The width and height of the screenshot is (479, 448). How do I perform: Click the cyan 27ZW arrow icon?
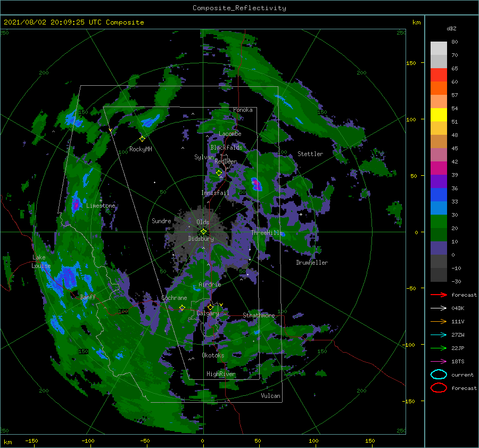439,335
